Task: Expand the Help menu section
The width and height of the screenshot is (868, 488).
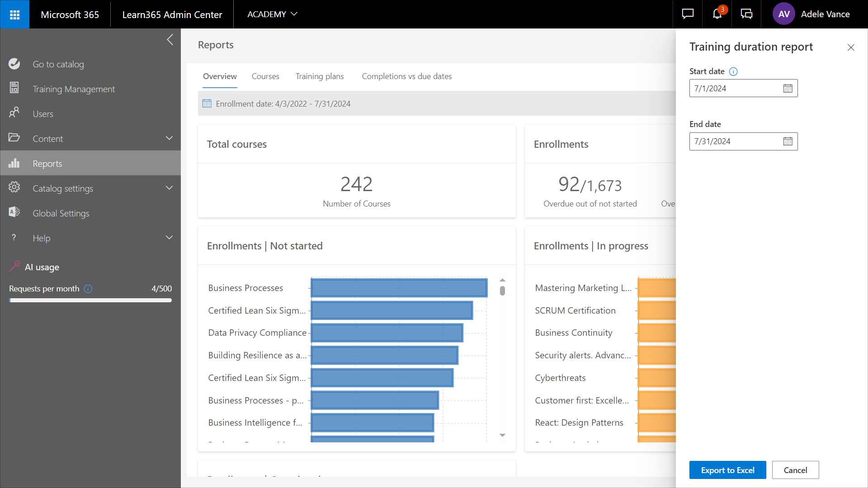Action: tap(169, 238)
